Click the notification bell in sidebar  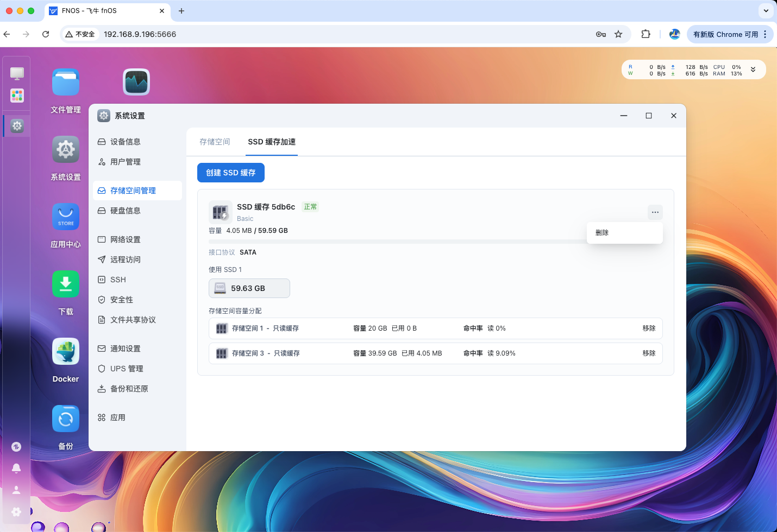[x=16, y=468]
